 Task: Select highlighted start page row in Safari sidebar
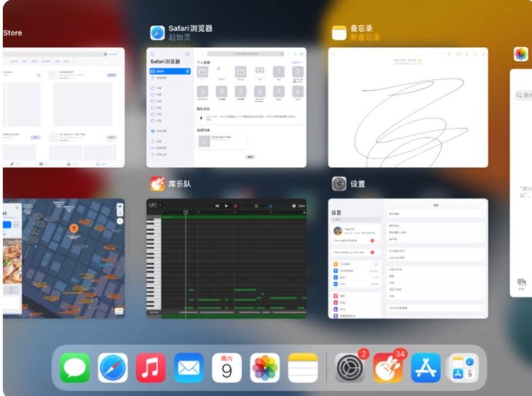pos(170,71)
